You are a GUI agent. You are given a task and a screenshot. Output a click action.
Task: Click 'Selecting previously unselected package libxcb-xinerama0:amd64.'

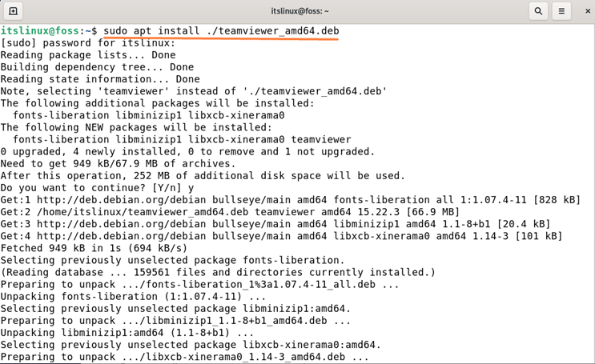[x=191, y=345]
